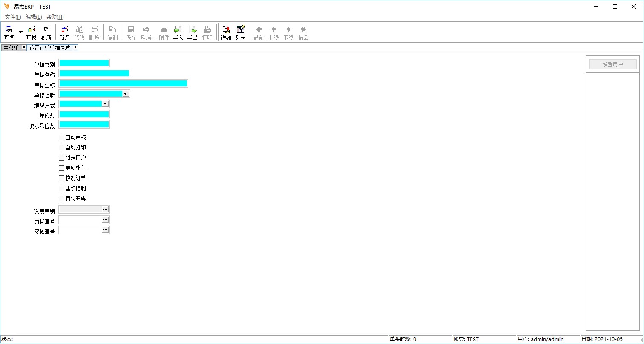Click the 导出 (Export) toolbar icon
Screen dimensions: 644x344
[193, 32]
